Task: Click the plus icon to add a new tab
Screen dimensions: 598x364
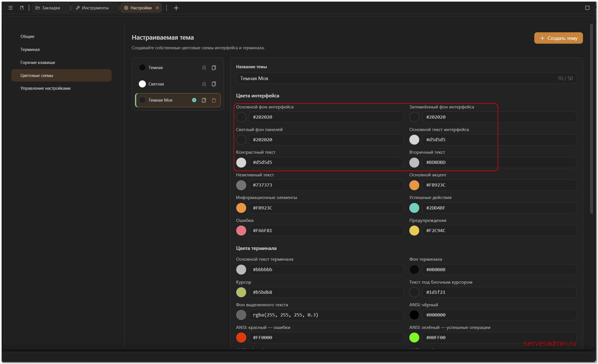Action: pos(176,8)
